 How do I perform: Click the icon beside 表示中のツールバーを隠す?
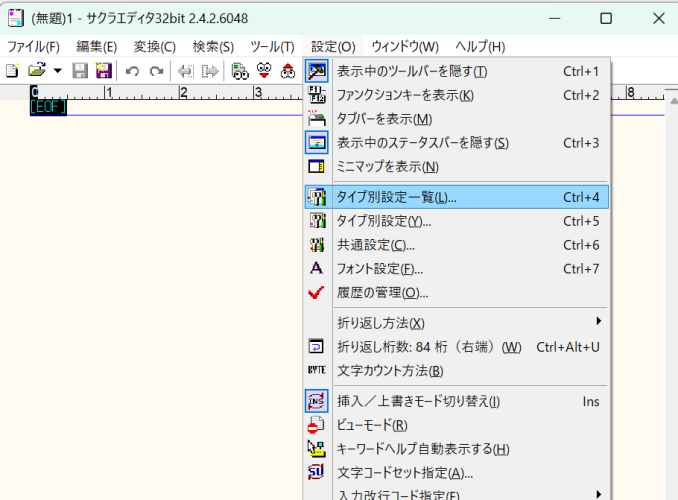[317, 71]
